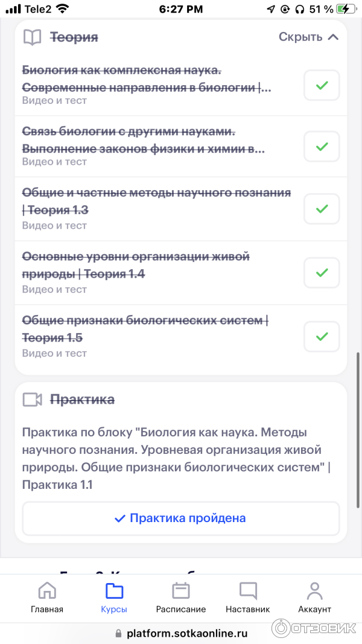Screen dimensions: 362x644
Task: Tap the battery indicator in status bar
Action: (x=345, y=9)
